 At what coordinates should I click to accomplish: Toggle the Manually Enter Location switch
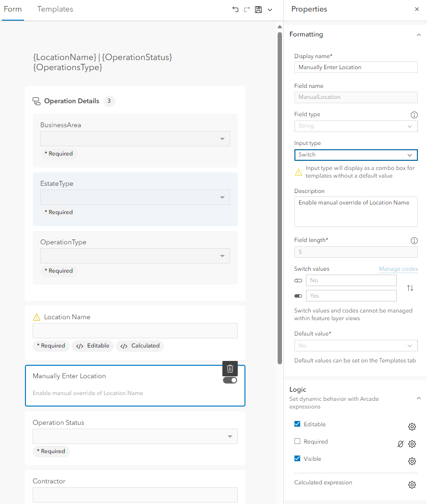pyautogui.click(x=230, y=380)
